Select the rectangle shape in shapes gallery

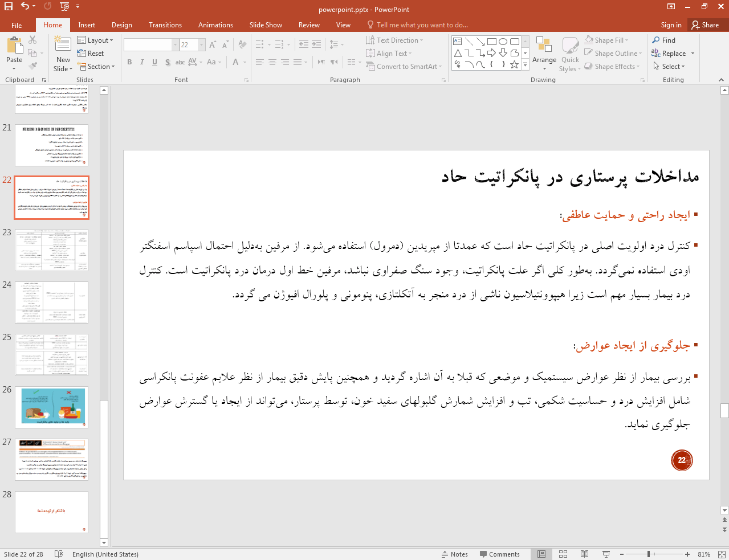click(491, 42)
